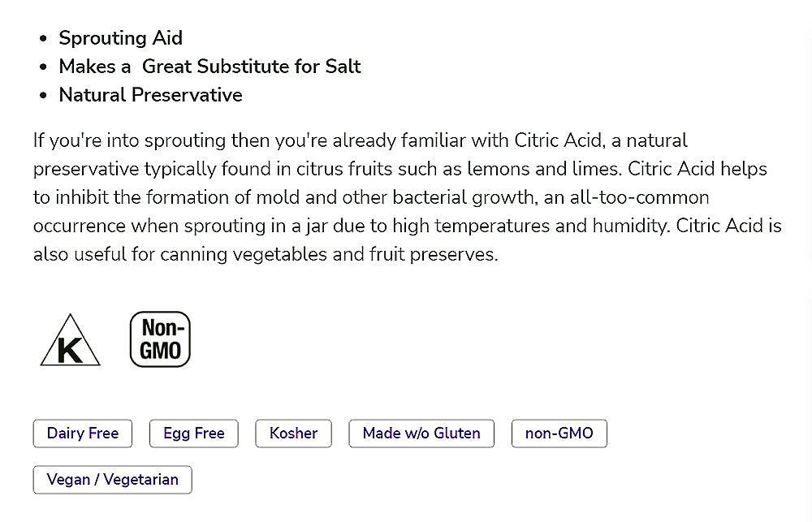Click the words "lemons and limes"
The image size is (812, 522).
pyautogui.click(x=559, y=169)
